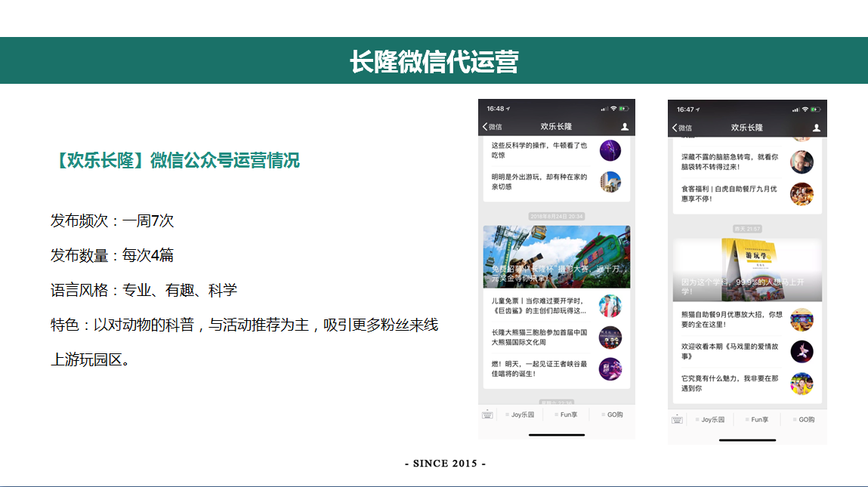Open the 明明是外出游玩 article thumbnail
This screenshot has width=868, height=487.
point(610,182)
